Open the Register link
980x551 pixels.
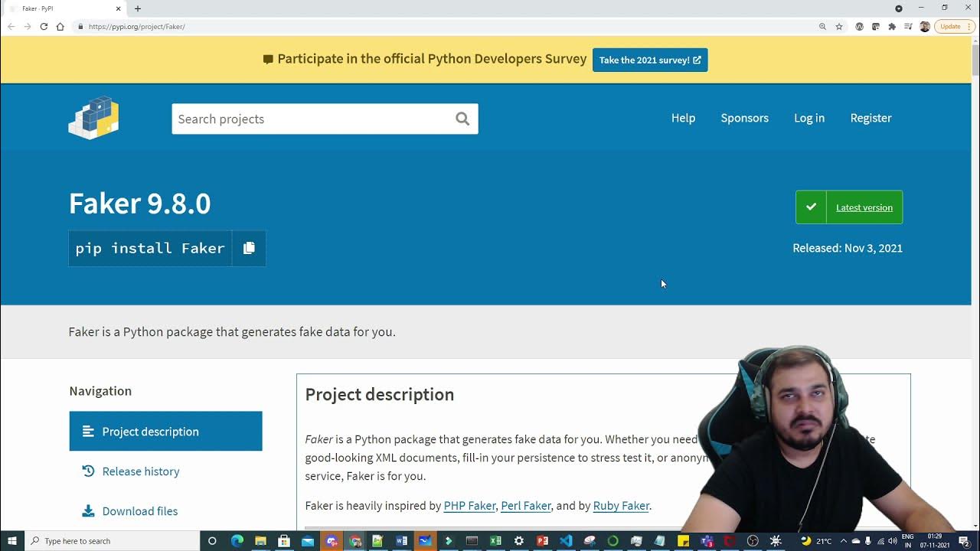pos(871,118)
